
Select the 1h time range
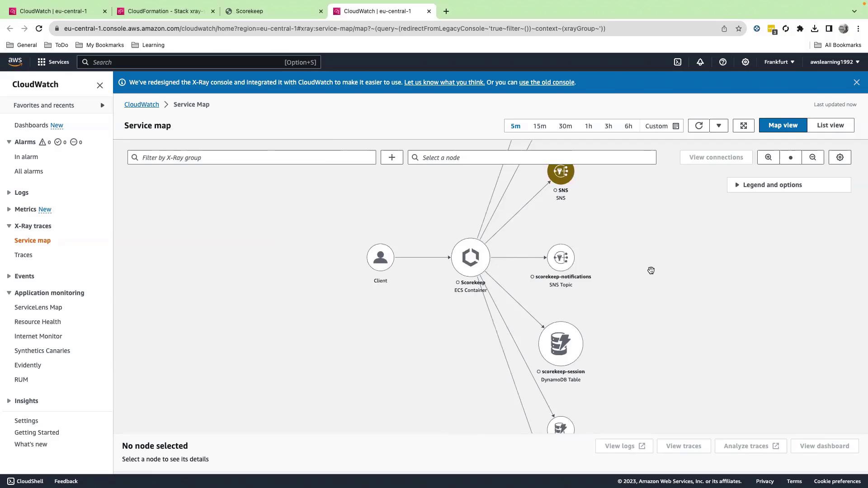pyautogui.click(x=588, y=126)
